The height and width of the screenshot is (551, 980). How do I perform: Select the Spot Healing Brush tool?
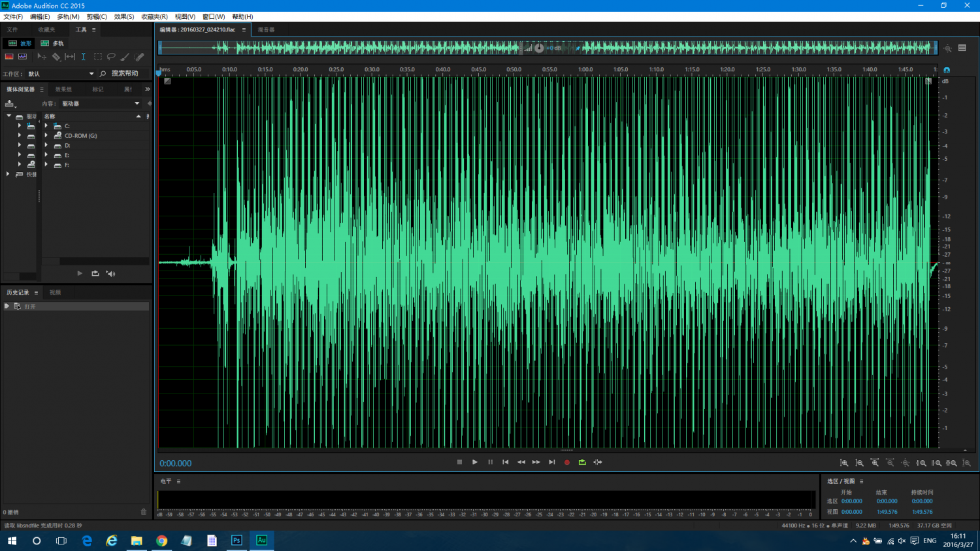point(139,57)
